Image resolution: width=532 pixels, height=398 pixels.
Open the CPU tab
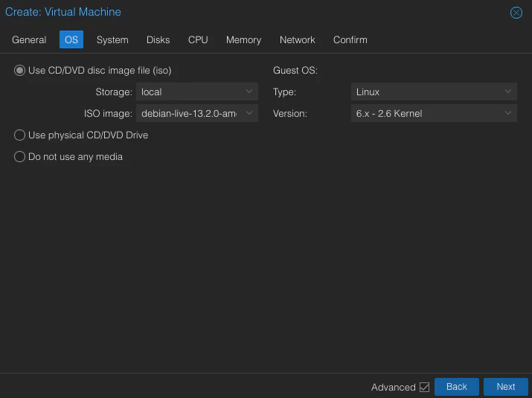pyautogui.click(x=198, y=39)
